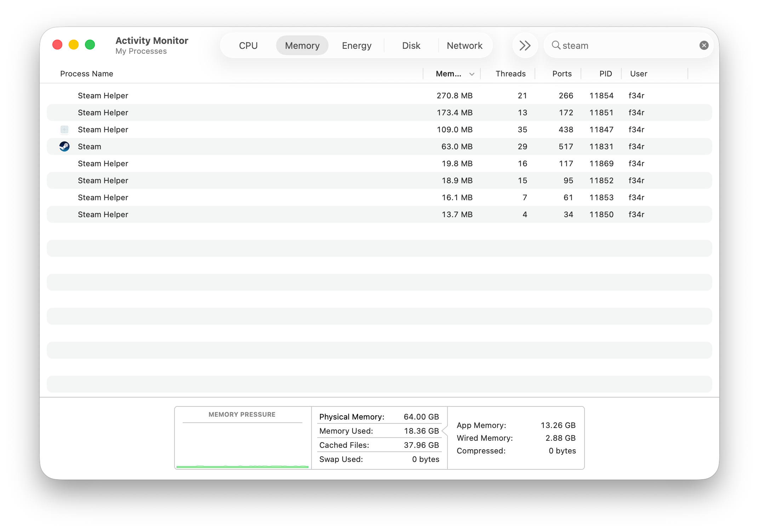The width and height of the screenshot is (759, 532).
Task: Select Steam Helper row with PID 11851
Action: [x=379, y=112]
